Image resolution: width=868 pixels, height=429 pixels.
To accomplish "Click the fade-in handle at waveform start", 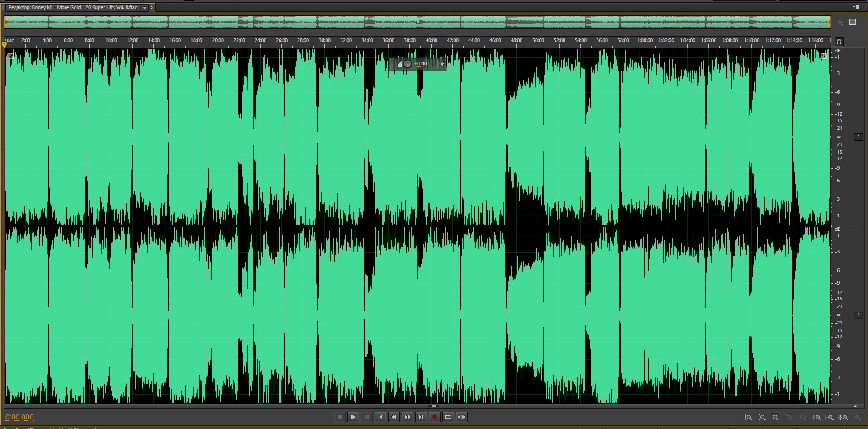I will 10,56.
